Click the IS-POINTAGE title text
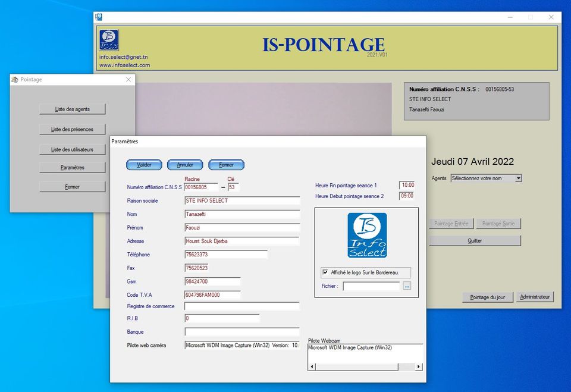 tap(324, 45)
